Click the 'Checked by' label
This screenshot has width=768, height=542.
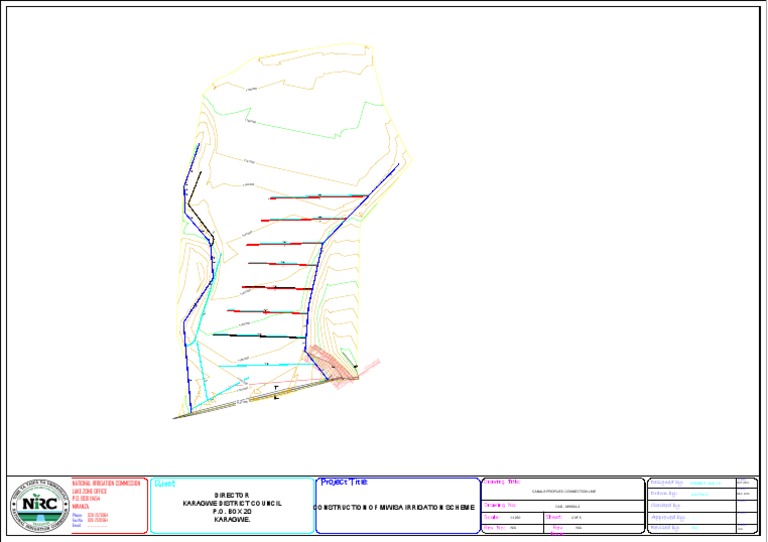tap(666, 505)
